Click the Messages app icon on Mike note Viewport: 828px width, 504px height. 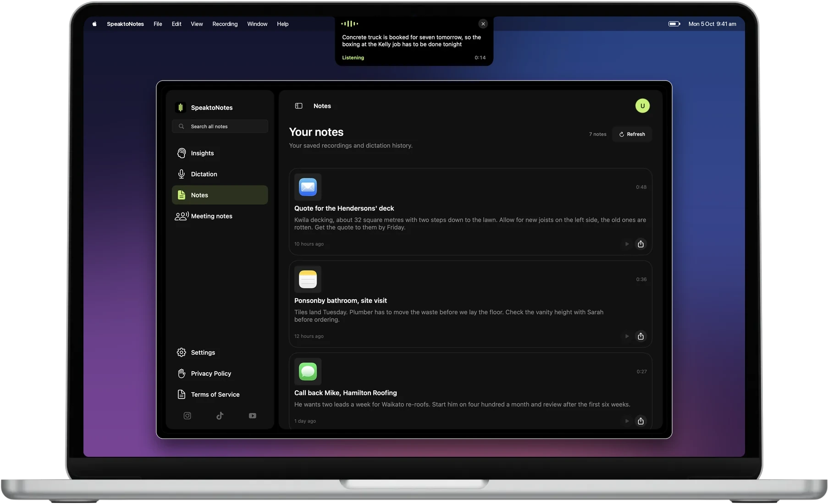coord(308,371)
